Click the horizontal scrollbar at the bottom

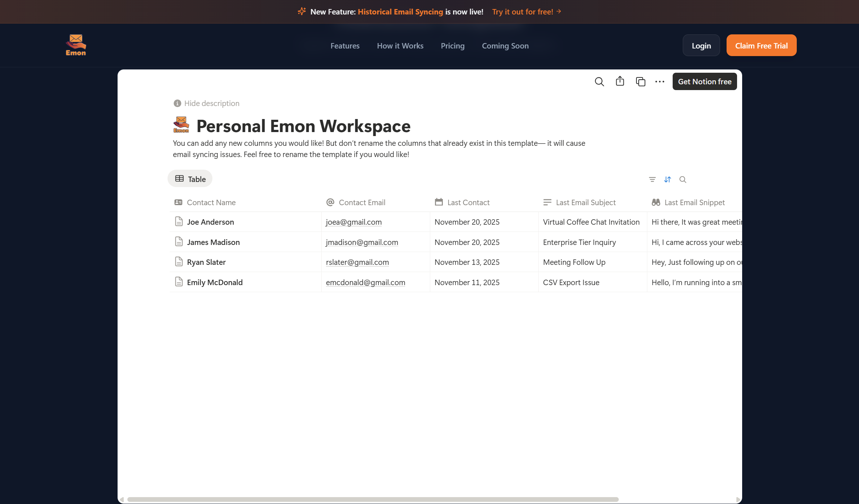point(373,499)
